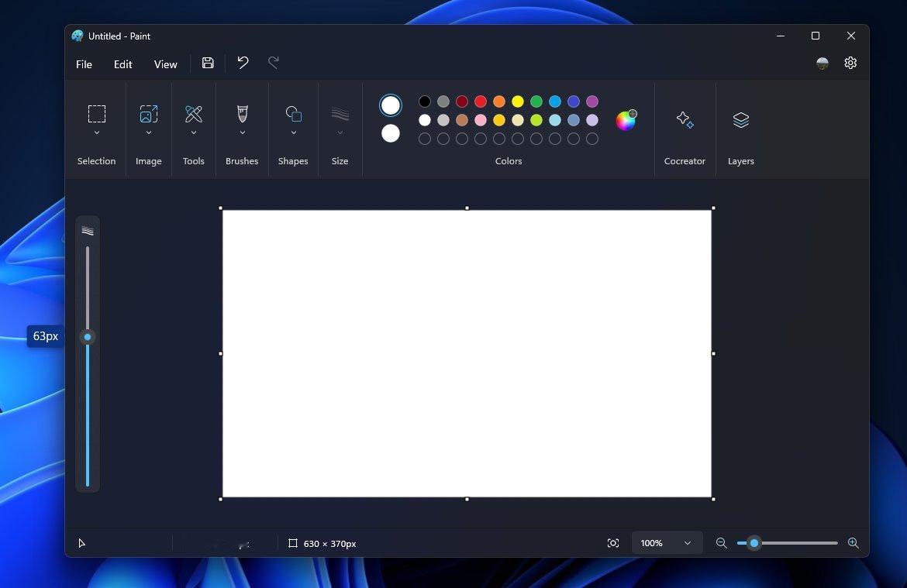Pick the brown color swatch
Viewport: 907px width, 588px height.
point(461,120)
